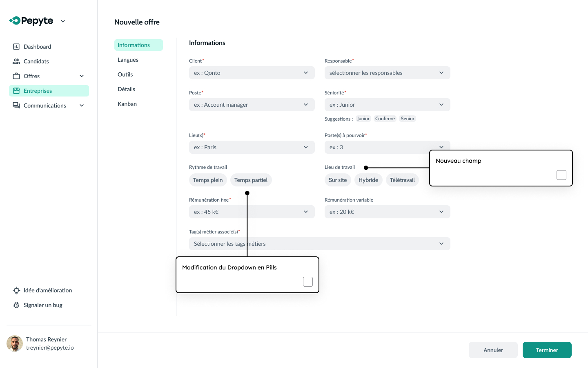Click Thomas Reynier's profile avatar
This screenshot has width=588, height=368.
pos(15,343)
